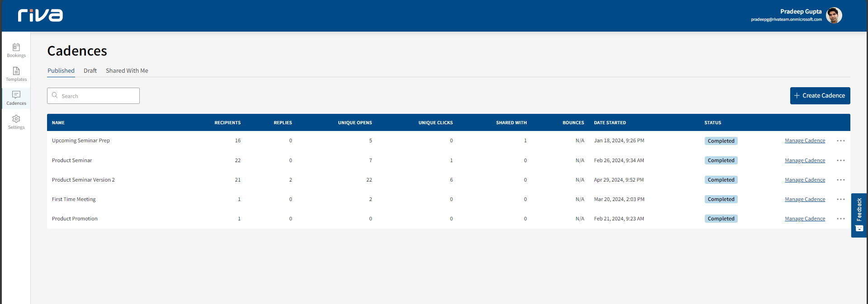Click the Recipients column header
This screenshot has height=304, width=868.
coord(227,123)
